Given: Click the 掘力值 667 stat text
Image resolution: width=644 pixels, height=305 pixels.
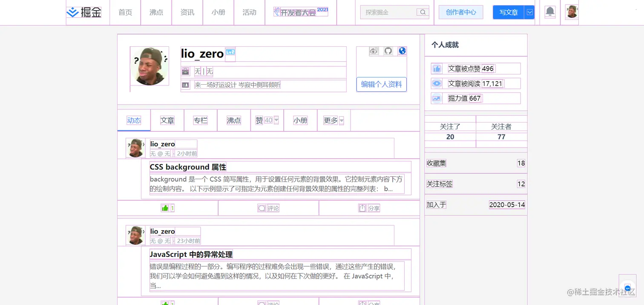Looking at the screenshot, I should pyautogui.click(x=465, y=98).
